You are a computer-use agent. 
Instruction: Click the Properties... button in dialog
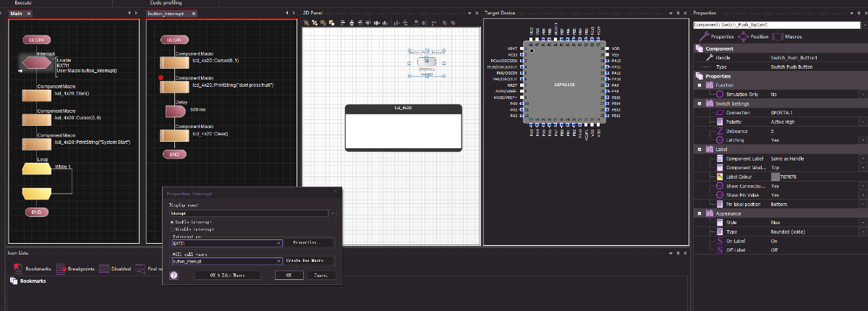tap(309, 243)
